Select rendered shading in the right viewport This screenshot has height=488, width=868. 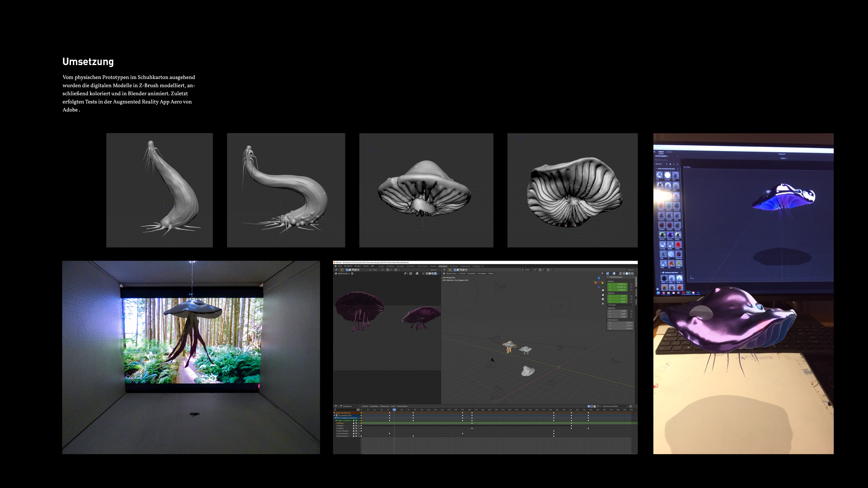(632, 273)
